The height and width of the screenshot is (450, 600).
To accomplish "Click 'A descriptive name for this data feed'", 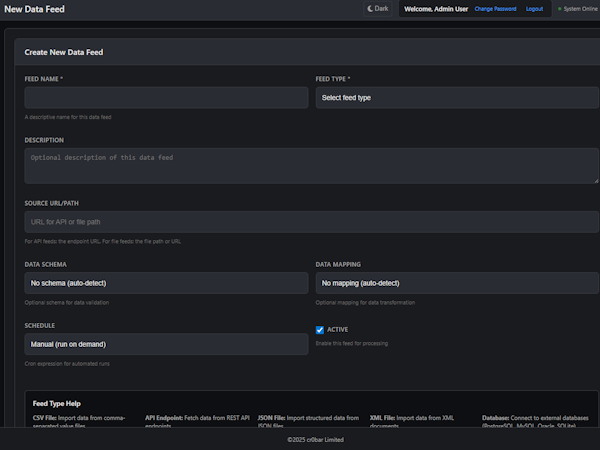I will click(x=68, y=117).
